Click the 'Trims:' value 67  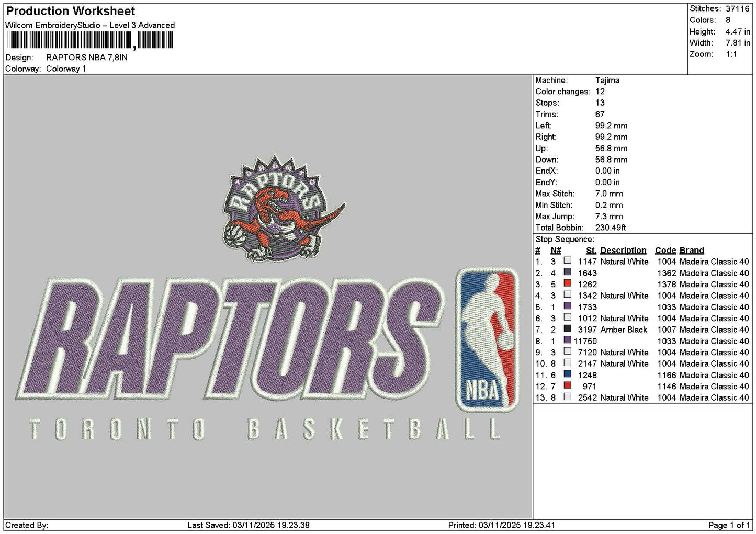pyautogui.click(x=600, y=115)
